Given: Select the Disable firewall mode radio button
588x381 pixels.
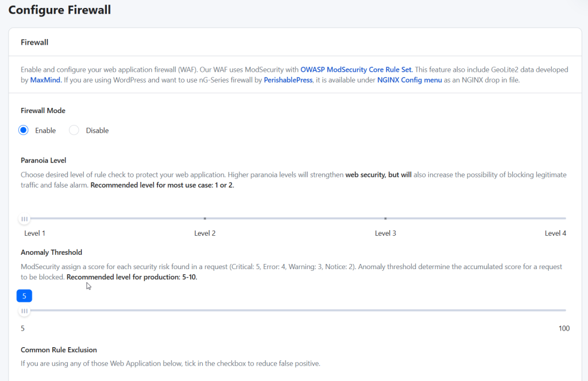Looking at the screenshot, I should tap(73, 130).
